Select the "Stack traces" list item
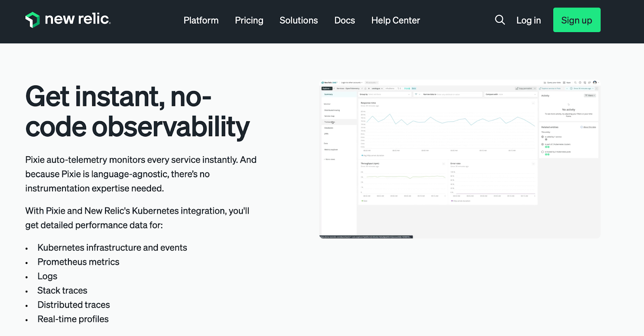This screenshot has width=644, height=336. pyautogui.click(x=62, y=290)
